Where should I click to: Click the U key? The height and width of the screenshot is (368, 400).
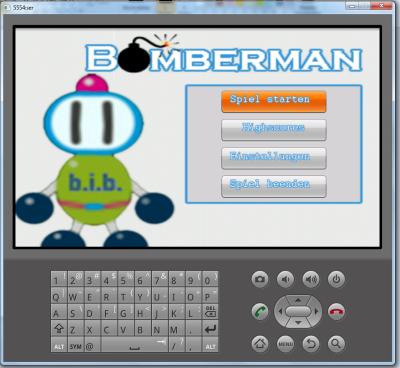point(160,296)
